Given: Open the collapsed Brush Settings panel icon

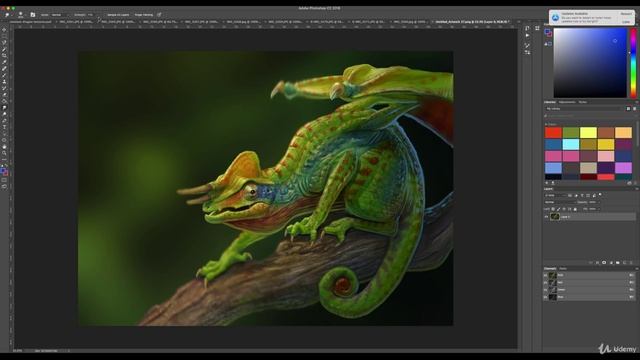Looking at the screenshot, I should [527, 46].
